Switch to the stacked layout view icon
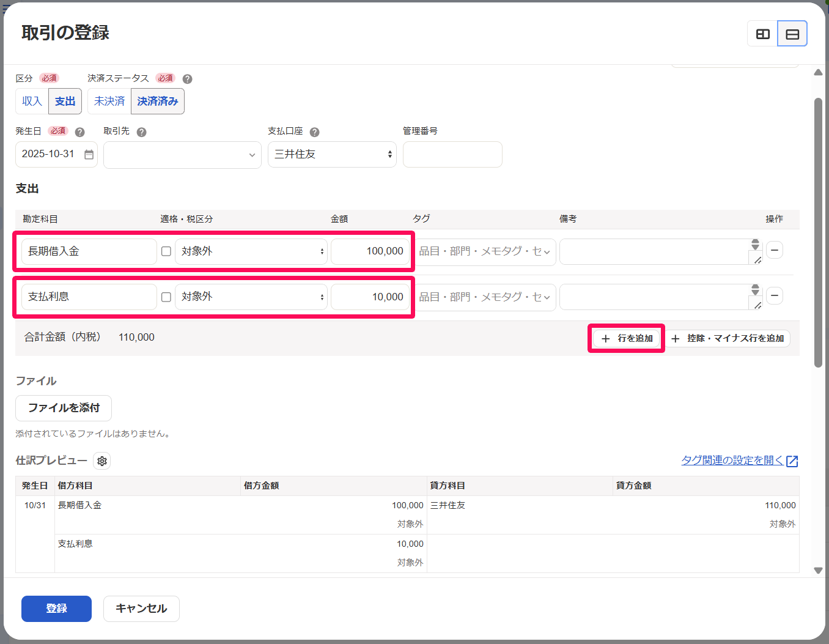 792,34
